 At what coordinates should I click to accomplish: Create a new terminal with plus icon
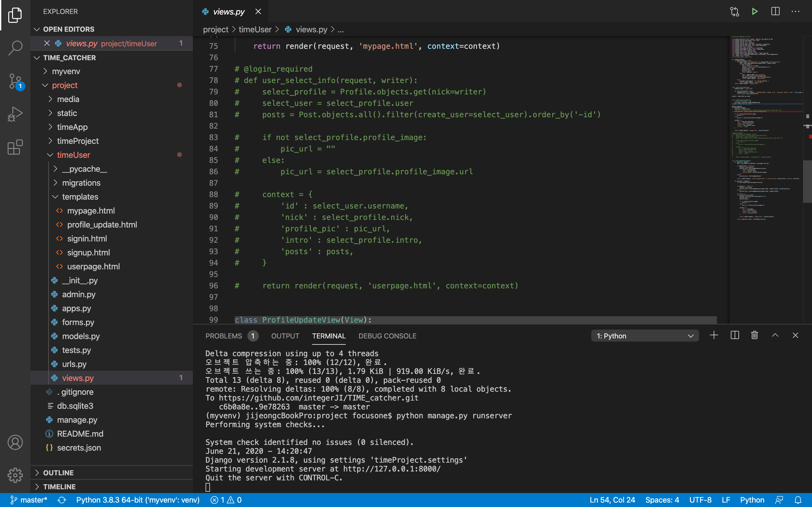[714, 335]
